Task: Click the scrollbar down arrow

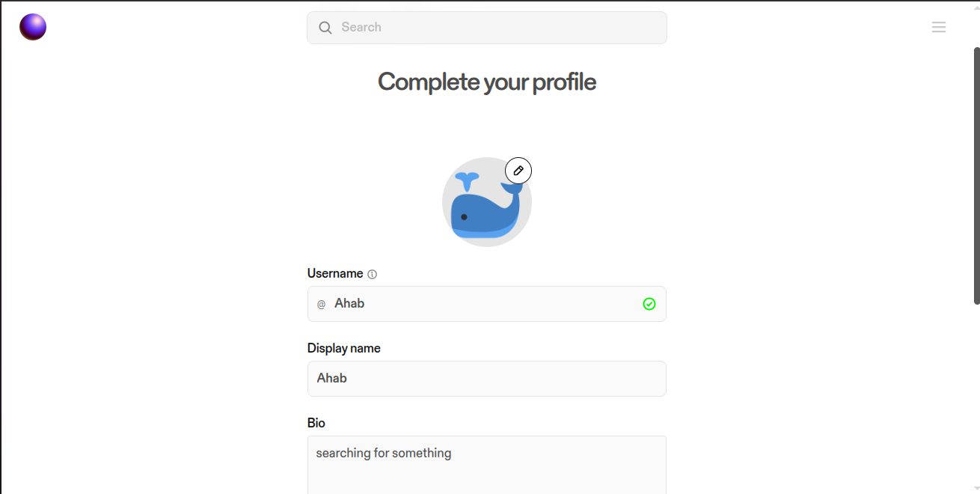Action: coord(976,489)
